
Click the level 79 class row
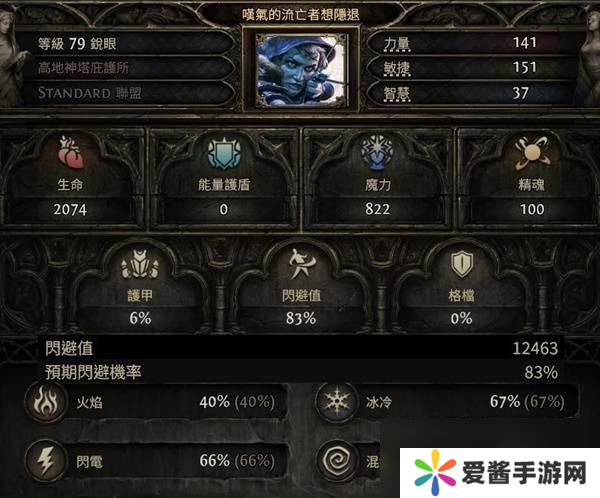128,43
